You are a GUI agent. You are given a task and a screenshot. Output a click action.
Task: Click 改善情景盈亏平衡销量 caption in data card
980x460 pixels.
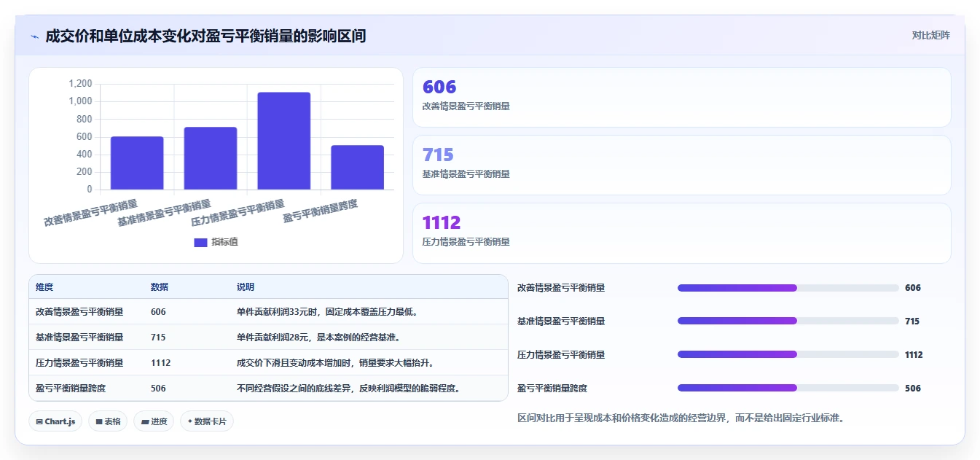(x=466, y=106)
